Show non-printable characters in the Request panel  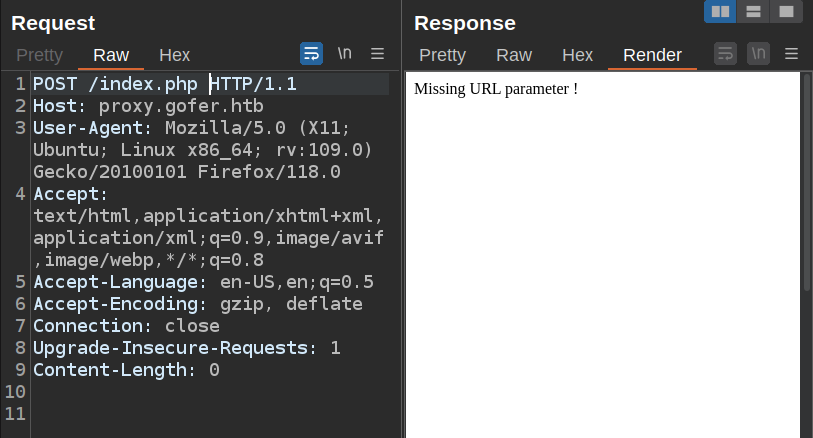click(344, 54)
